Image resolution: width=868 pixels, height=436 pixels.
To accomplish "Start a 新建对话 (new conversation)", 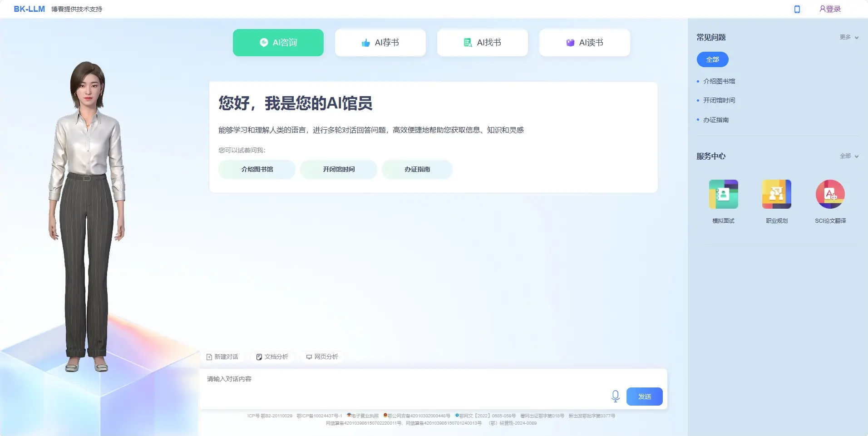I will click(x=222, y=357).
